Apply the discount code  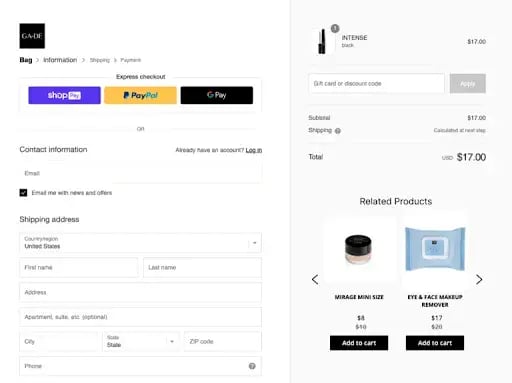[x=468, y=83]
